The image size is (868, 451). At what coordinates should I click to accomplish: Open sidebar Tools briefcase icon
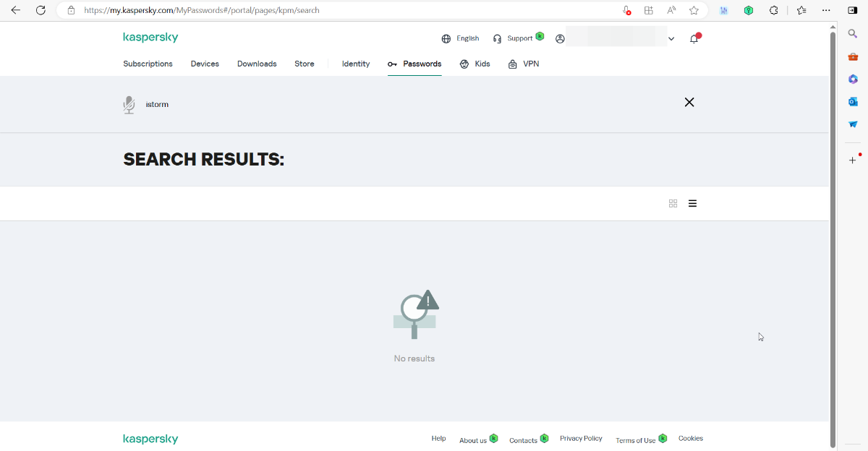click(853, 56)
